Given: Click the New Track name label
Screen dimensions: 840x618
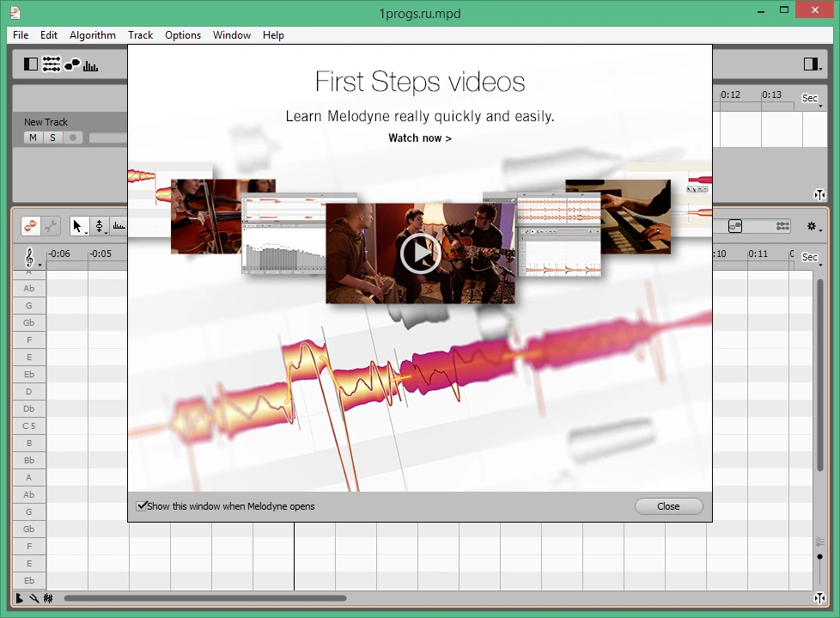Looking at the screenshot, I should pyautogui.click(x=46, y=122).
